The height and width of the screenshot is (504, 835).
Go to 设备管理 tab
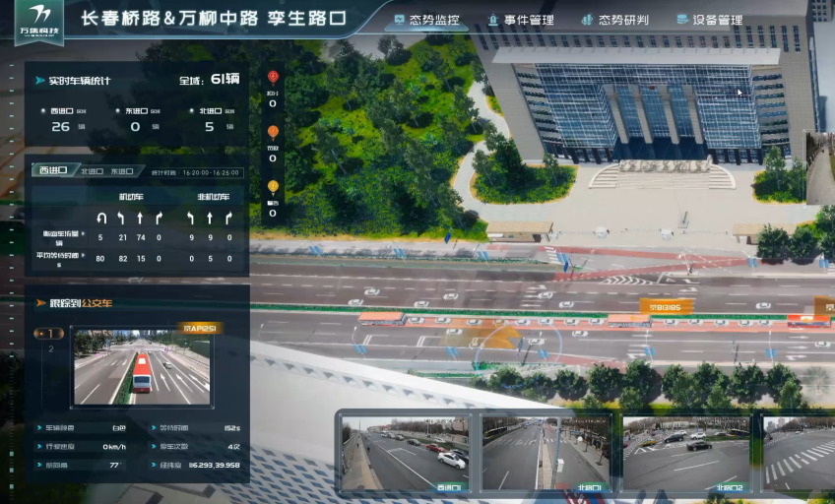709,20
